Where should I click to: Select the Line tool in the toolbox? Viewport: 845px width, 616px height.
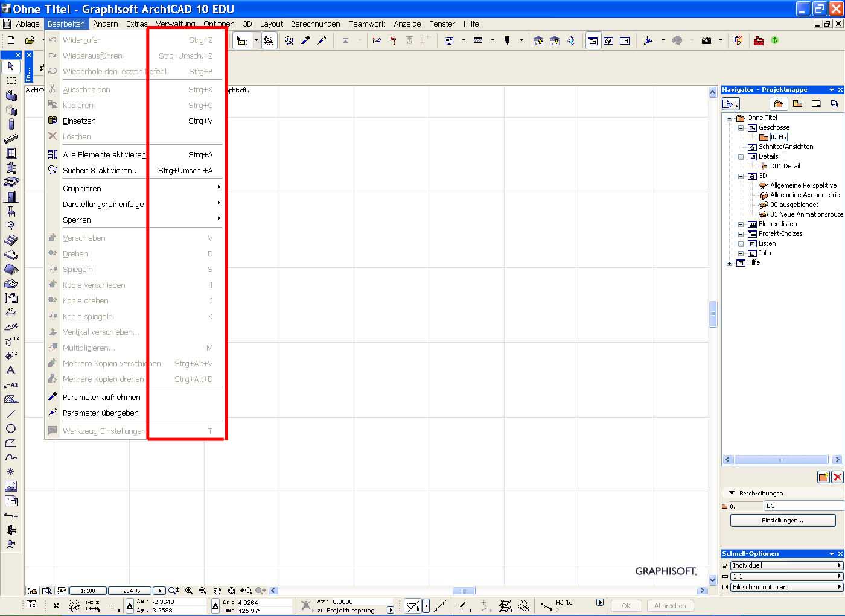coord(11,414)
